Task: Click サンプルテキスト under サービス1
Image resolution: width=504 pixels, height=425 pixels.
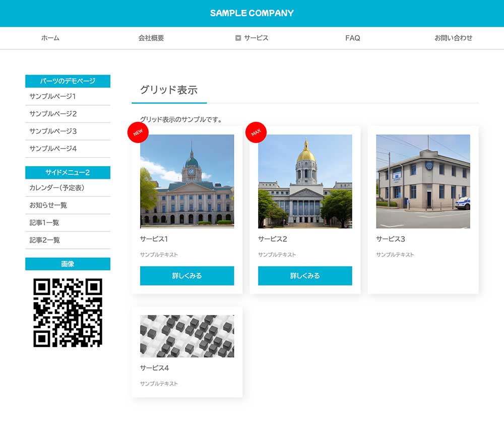Action: click(159, 255)
